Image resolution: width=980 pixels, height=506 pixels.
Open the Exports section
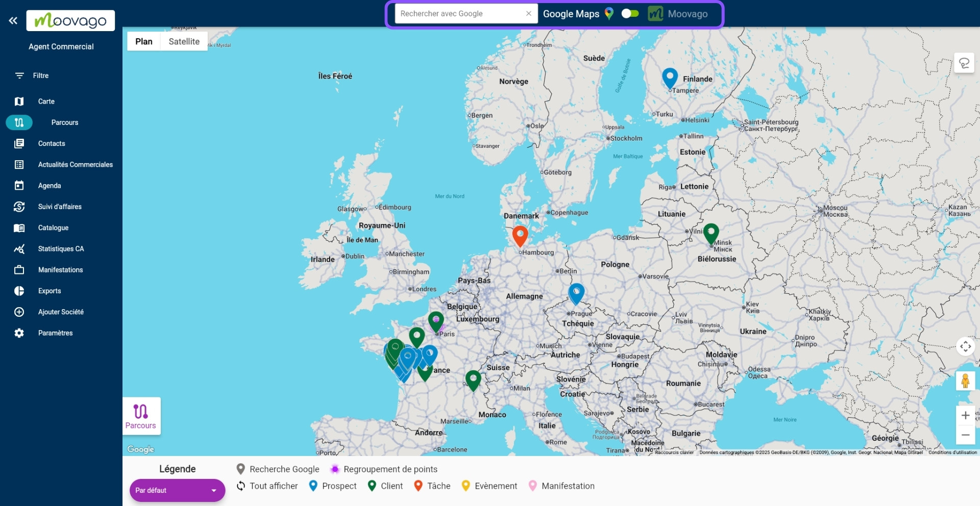click(x=50, y=291)
